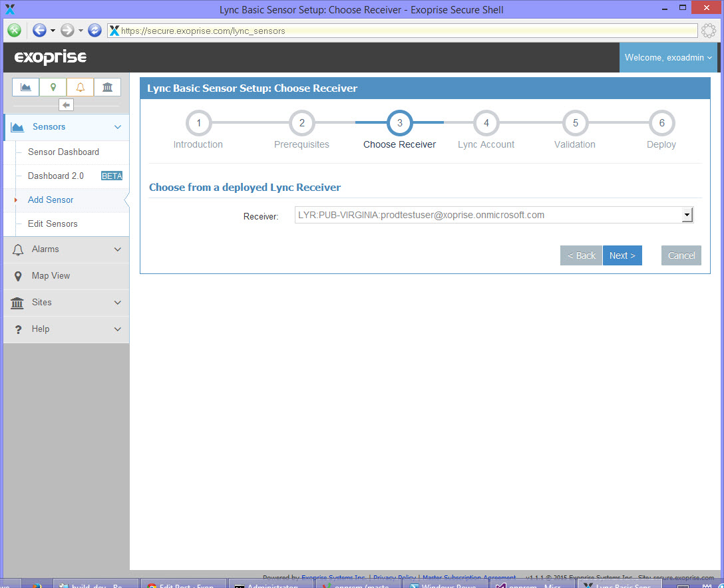Cancel the sensor setup wizard

coord(681,255)
